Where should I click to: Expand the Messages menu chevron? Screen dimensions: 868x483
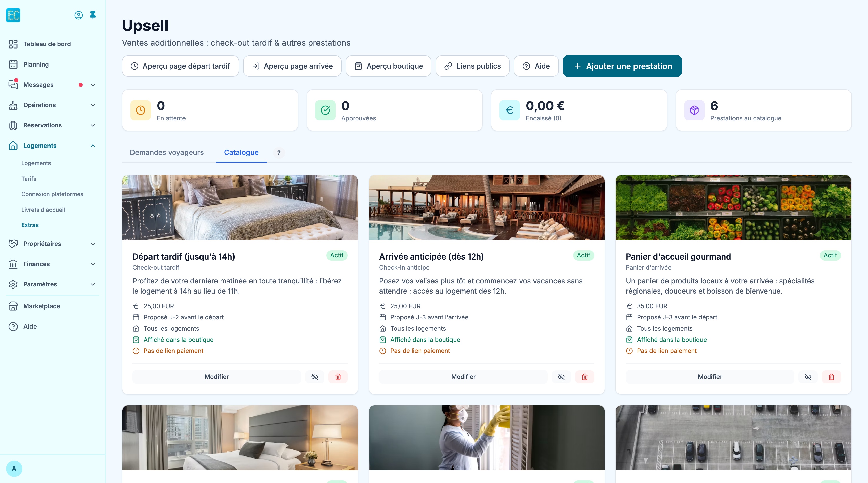coord(93,85)
